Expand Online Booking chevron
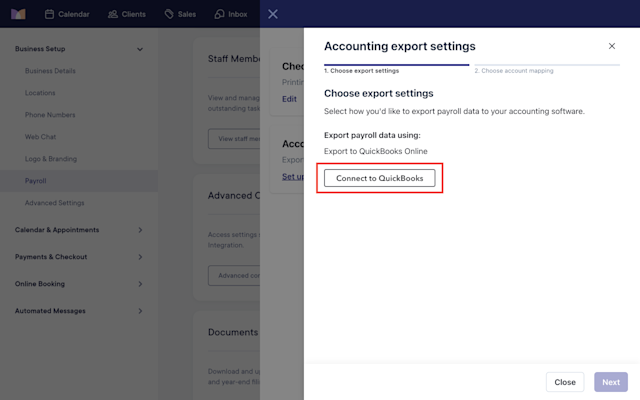Screen dimensions: 640x400 140,284
